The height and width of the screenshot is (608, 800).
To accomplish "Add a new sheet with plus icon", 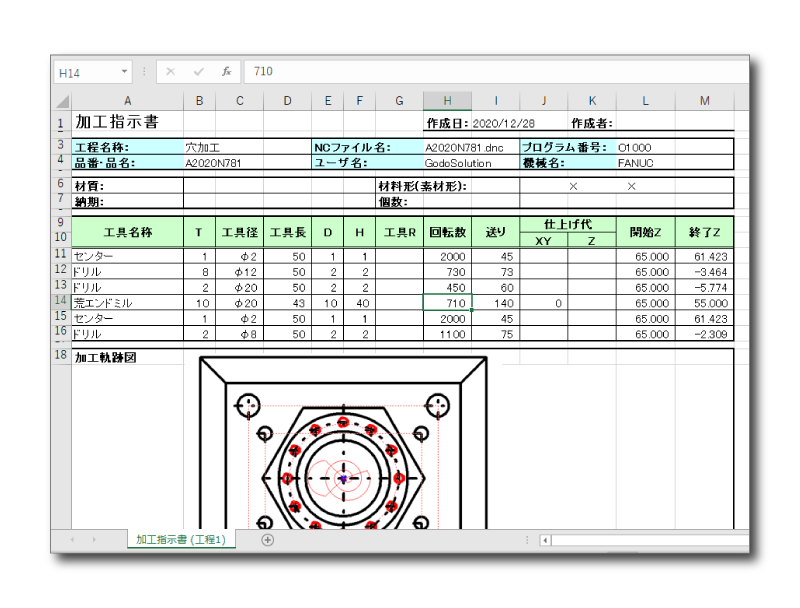I will 267,540.
